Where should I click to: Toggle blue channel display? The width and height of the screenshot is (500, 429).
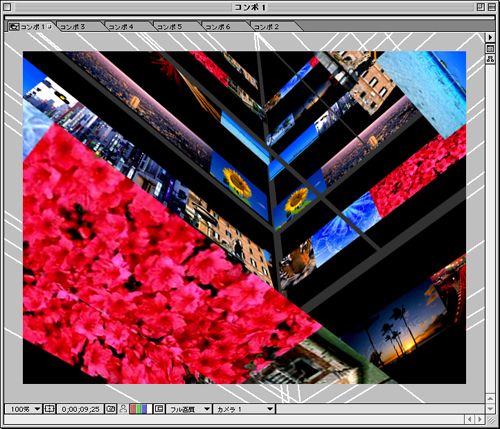[144, 409]
